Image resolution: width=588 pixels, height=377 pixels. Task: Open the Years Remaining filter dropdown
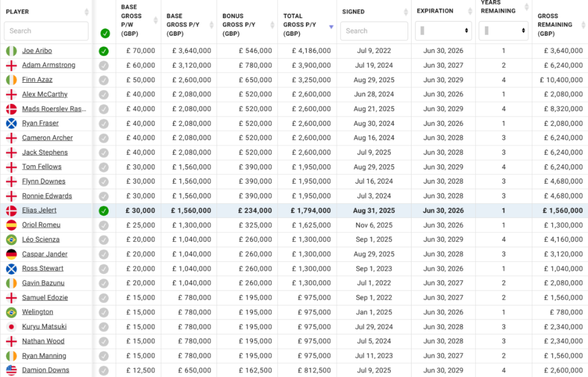coord(503,31)
